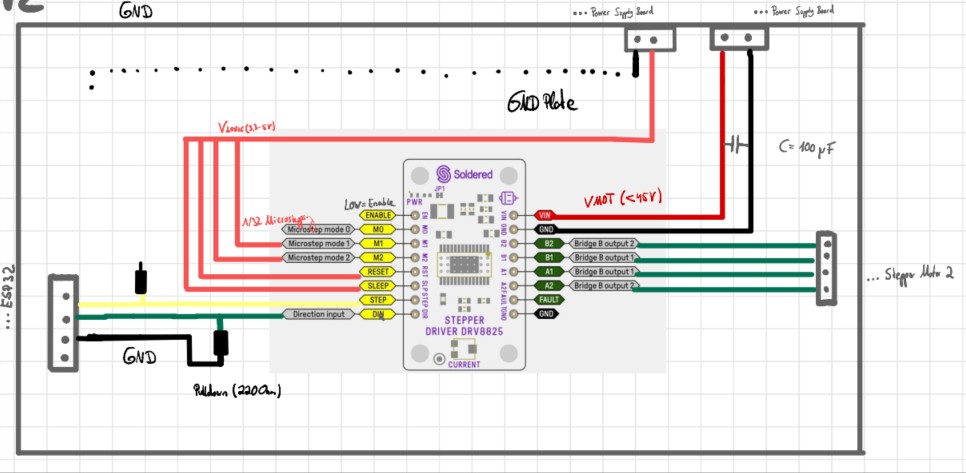Click the ESP32 four-pin connector
966x473 pixels.
[63, 323]
